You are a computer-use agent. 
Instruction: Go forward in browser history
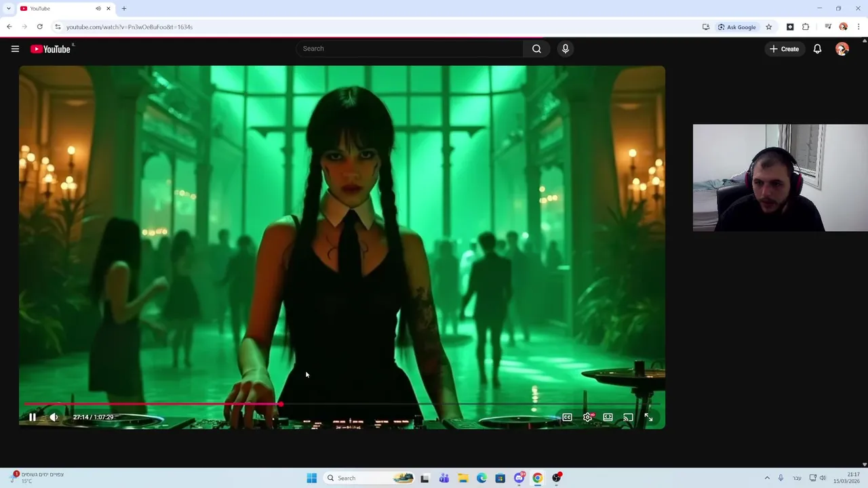click(24, 27)
